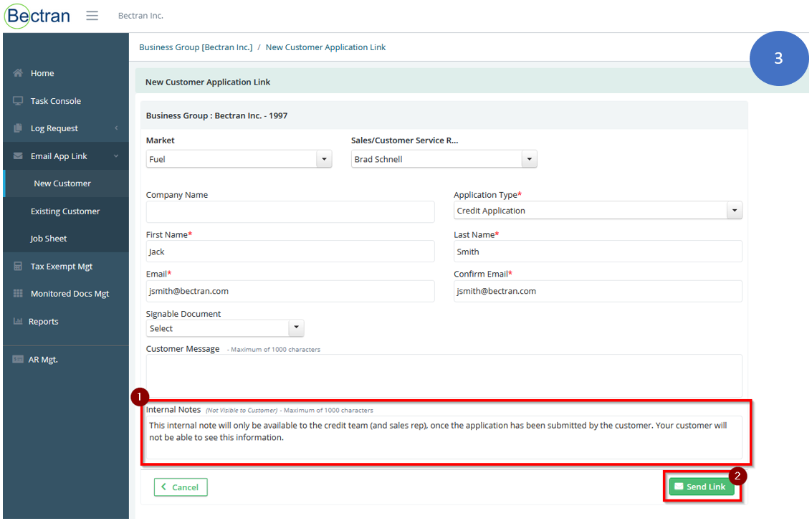Click the New Customer Application Link breadcrumb
Screen dimensions: 812x526
[326, 47]
